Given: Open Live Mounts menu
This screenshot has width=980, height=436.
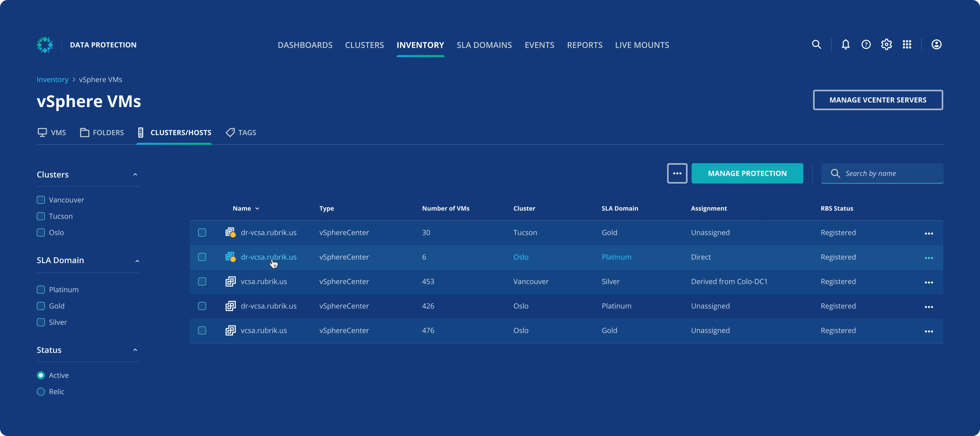Looking at the screenshot, I should point(642,45).
